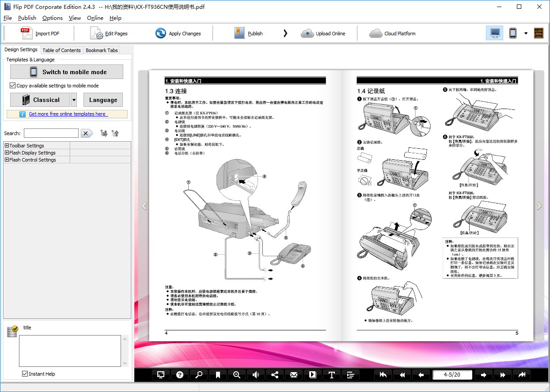The width and height of the screenshot is (550, 392).
Task: Flip to previous page with left arrow
Action: click(144, 206)
